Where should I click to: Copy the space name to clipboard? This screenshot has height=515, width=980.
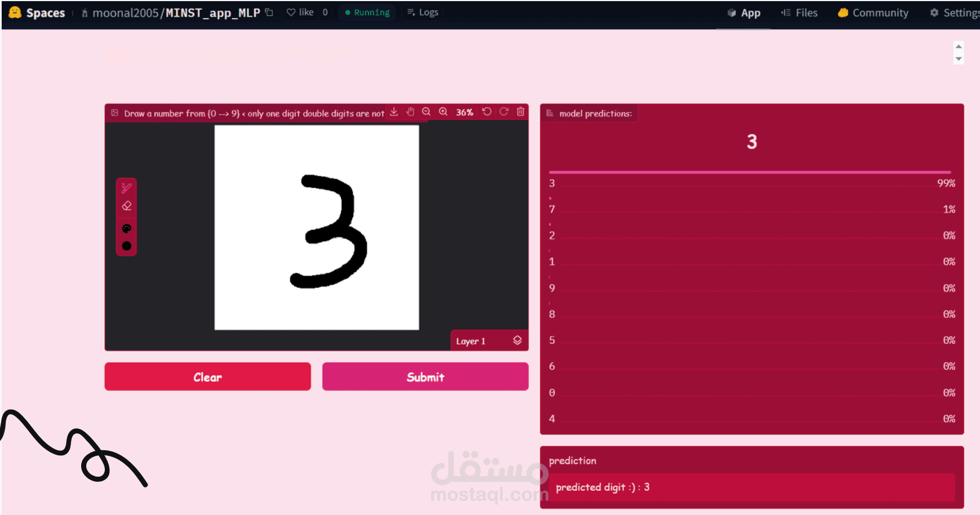click(x=269, y=12)
